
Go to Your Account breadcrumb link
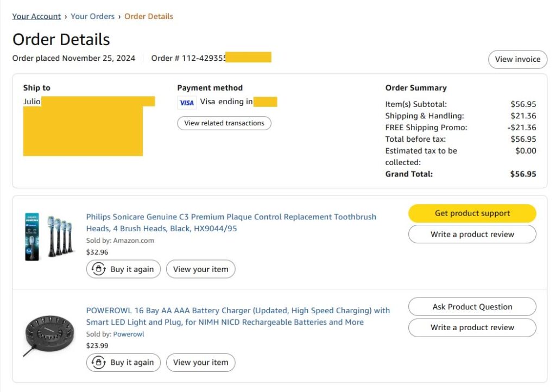click(x=36, y=16)
